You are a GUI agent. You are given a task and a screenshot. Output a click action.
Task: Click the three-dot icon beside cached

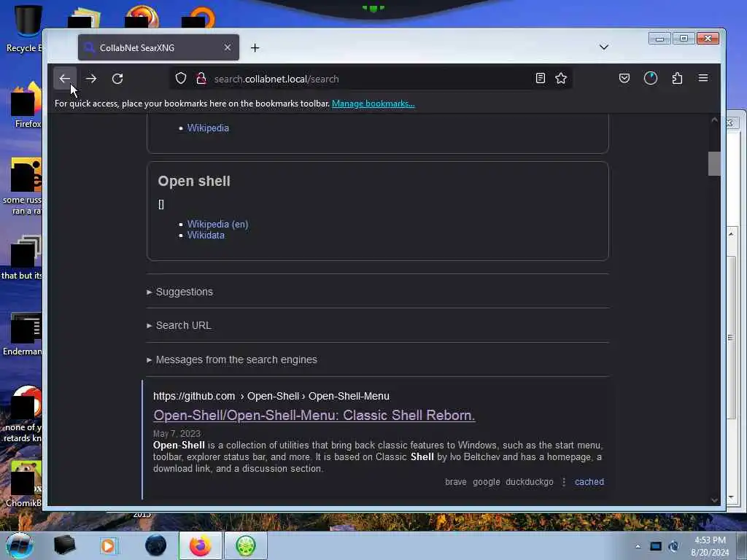click(x=564, y=482)
